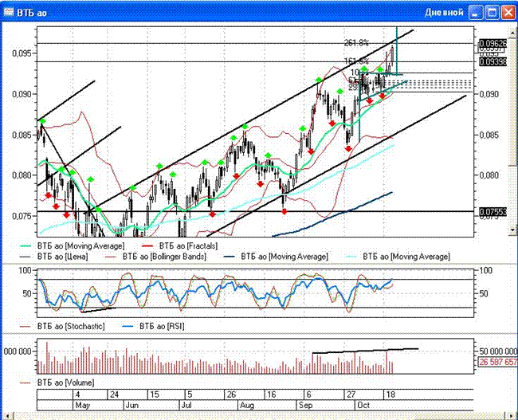Image resolution: width=518 pixels, height=420 pixels.
Task: Click the 0,080 right price axis label
Action: coord(489,175)
